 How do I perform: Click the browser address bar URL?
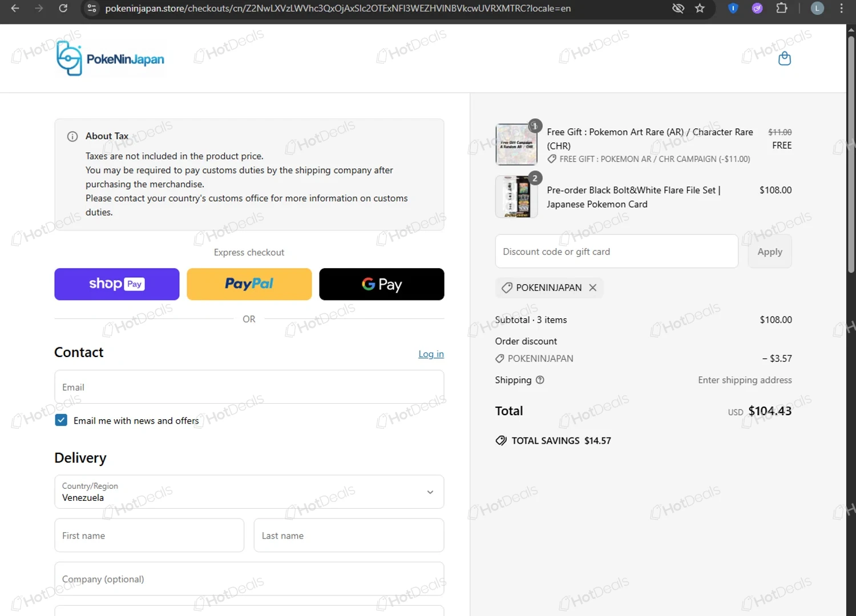pos(338,9)
